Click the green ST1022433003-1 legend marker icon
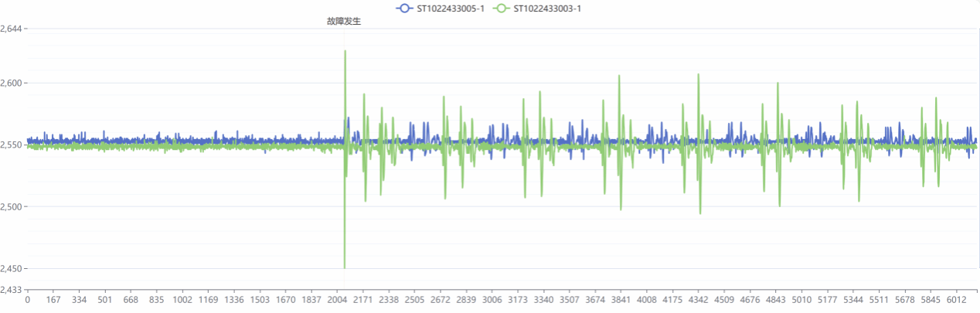 pyautogui.click(x=501, y=8)
